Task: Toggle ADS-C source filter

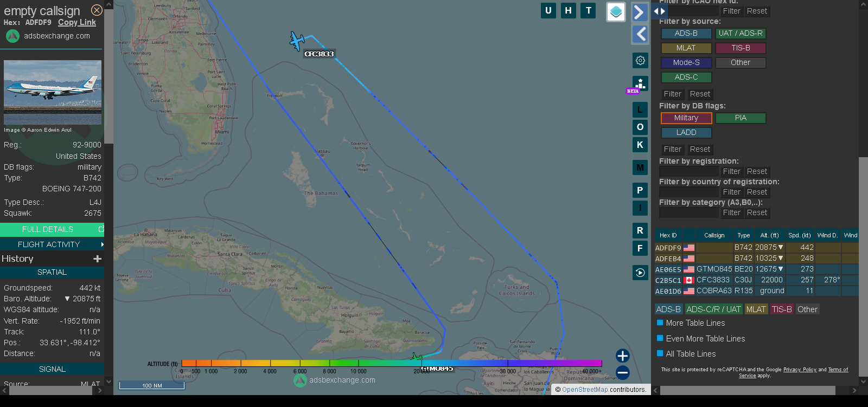Action: [686, 77]
